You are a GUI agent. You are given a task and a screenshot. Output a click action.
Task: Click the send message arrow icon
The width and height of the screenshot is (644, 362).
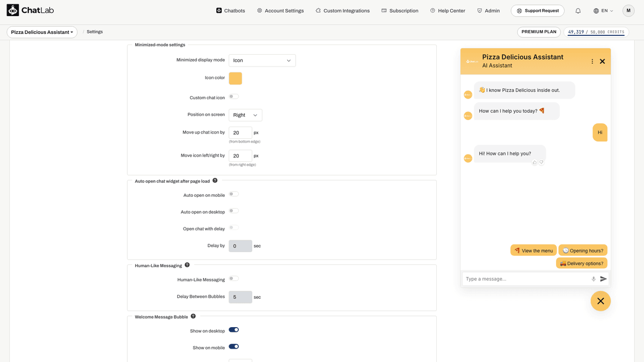(x=603, y=279)
